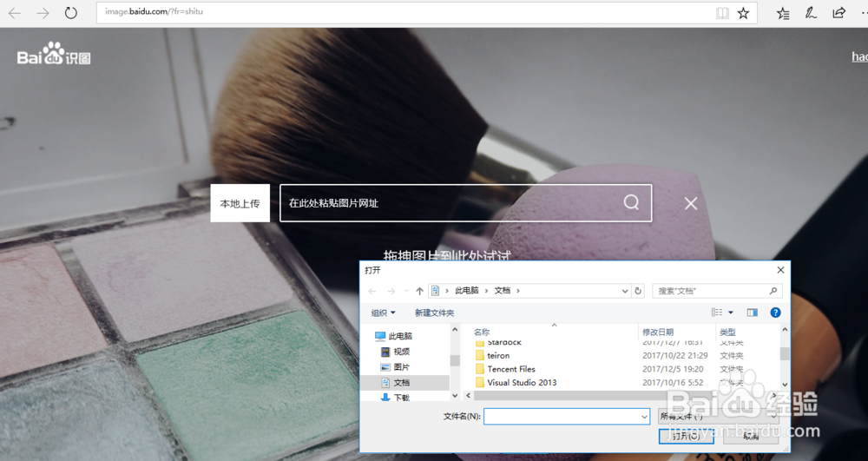Screen dimensions: 868x461
Task: Click date 2017/12/5 19:20
Action: [673, 369]
